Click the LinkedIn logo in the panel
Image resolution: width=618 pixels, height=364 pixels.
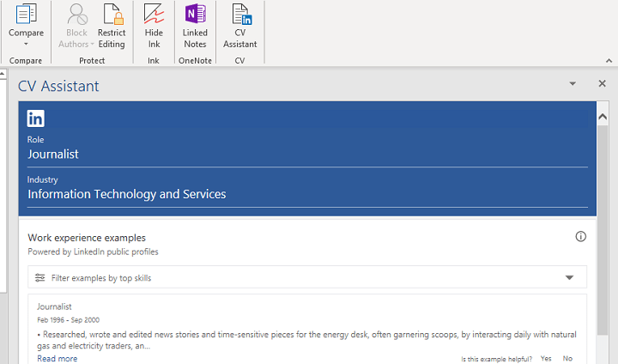pyautogui.click(x=35, y=118)
